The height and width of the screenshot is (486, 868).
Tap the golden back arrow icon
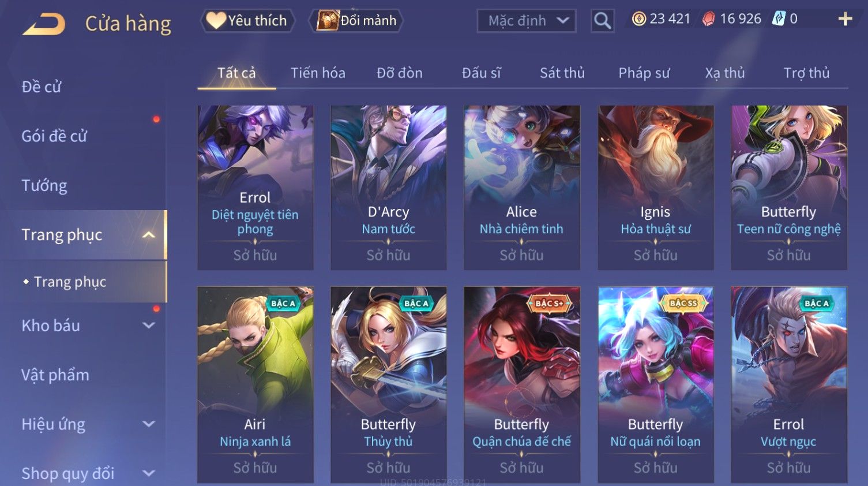pos(44,24)
